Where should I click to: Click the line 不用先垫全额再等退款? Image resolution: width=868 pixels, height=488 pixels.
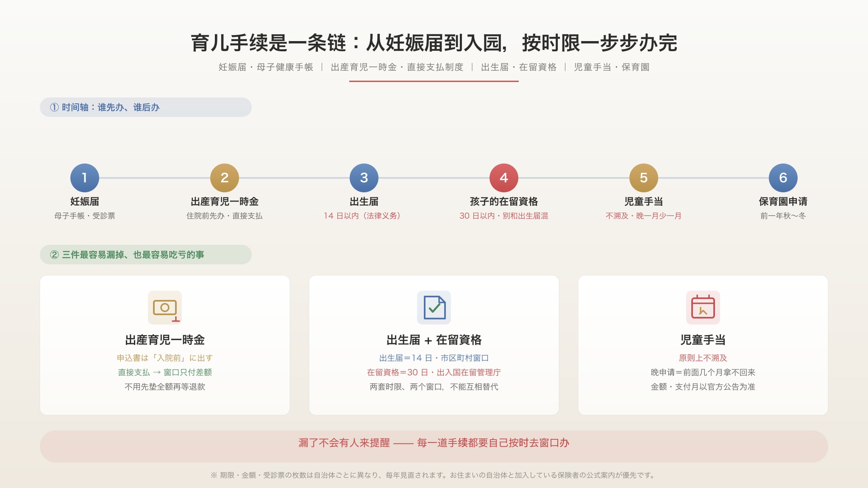coord(165,387)
